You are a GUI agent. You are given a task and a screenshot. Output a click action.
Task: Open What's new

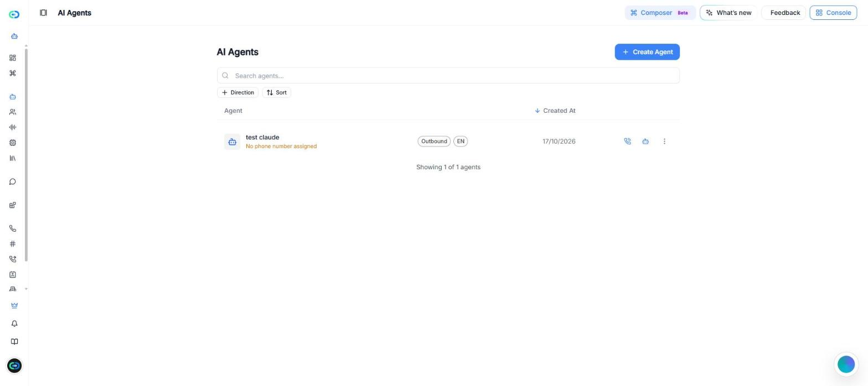pyautogui.click(x=728, y=13)
